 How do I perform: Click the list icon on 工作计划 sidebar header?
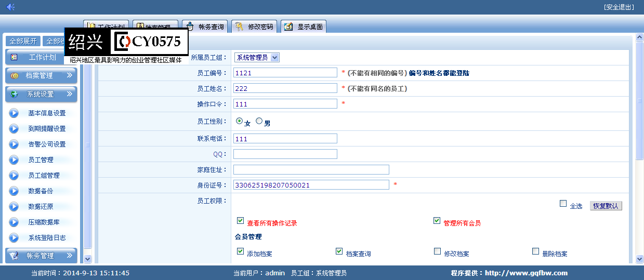[14, 57]
